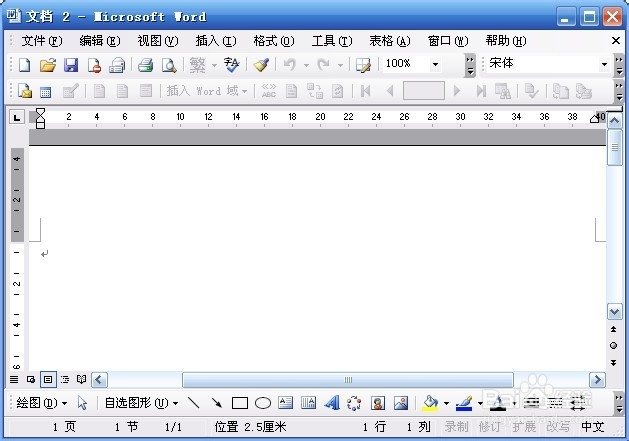The width and height of the screenshot is (629, 441).
Task: Open Print Preview magnifier icon
Action: tap(169, 65)
